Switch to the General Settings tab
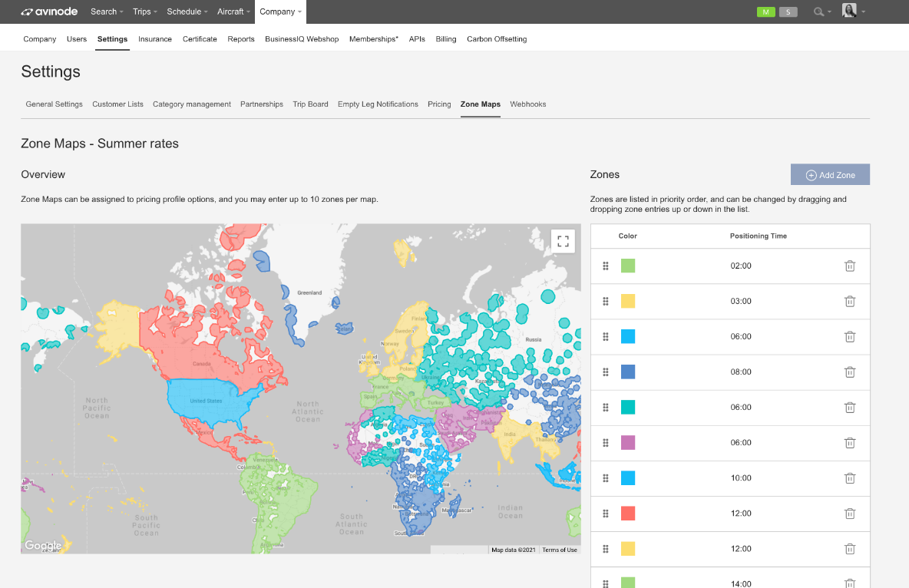Viewport: 909px width, 588px height. click(54, 104)
